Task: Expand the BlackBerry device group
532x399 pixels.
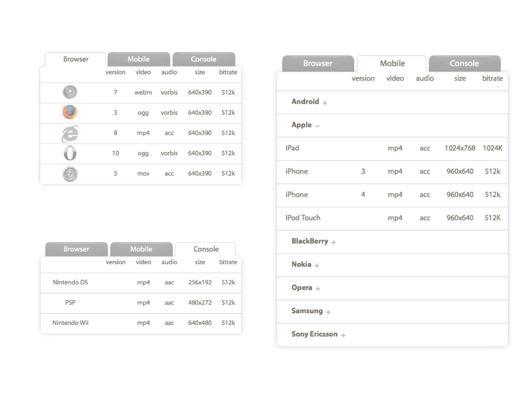Action: pyautogui.click(x=334, y=242)
